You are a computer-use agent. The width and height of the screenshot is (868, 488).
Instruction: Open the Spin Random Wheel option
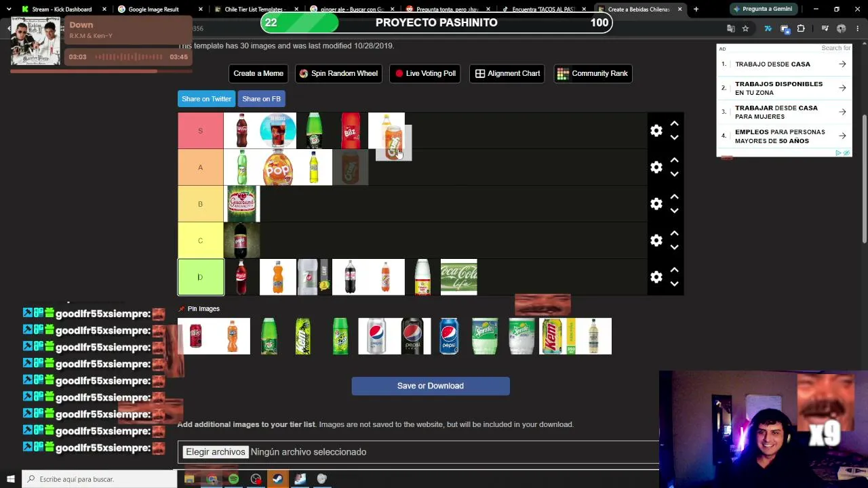(338, 73)
